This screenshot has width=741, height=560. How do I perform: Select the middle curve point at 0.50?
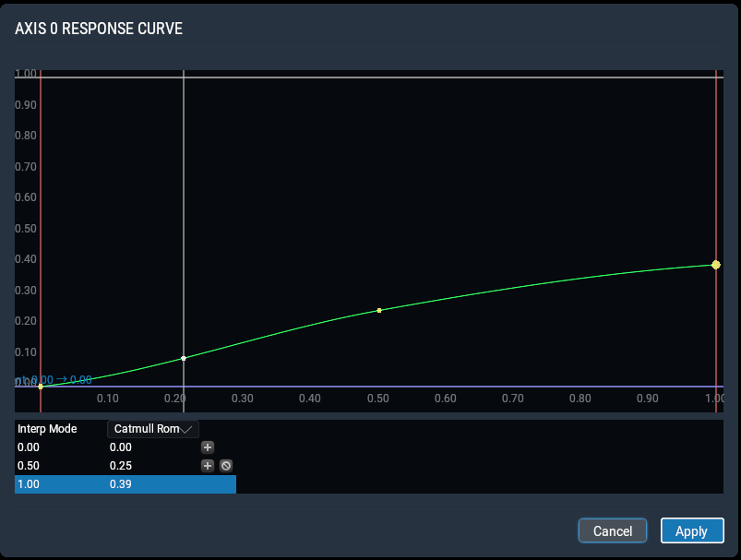click(x=379, y=311)
